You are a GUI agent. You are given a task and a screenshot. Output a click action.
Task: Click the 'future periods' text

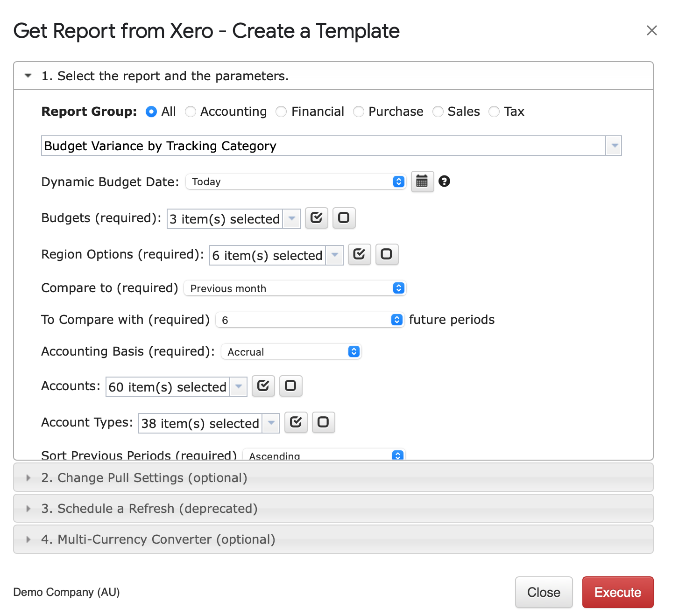(452, 320)
